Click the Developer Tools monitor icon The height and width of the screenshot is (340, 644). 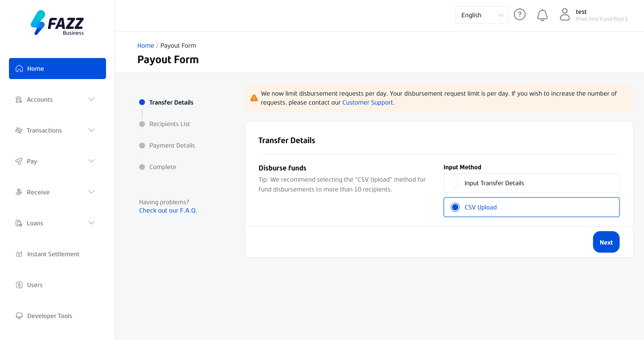[x=19, y=316]
